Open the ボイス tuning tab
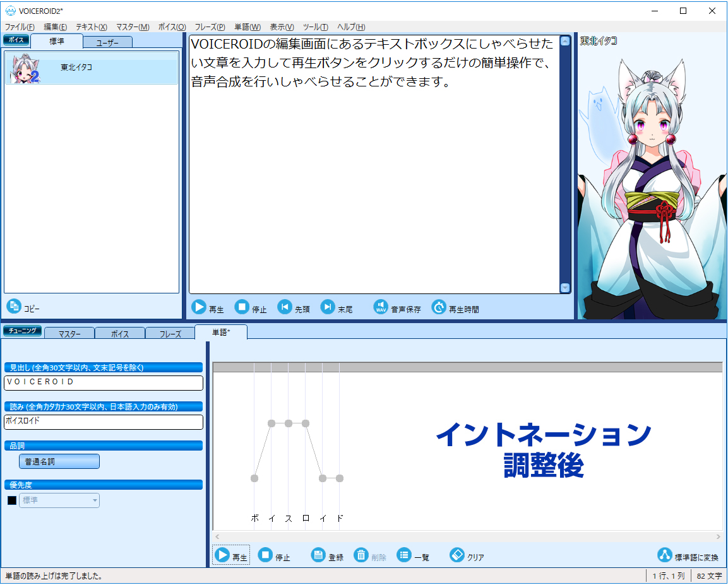 (120, 334)
